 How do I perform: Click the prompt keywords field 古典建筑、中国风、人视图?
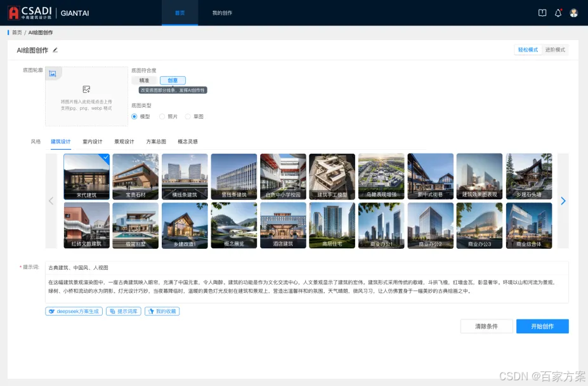[x=307, y=268]
